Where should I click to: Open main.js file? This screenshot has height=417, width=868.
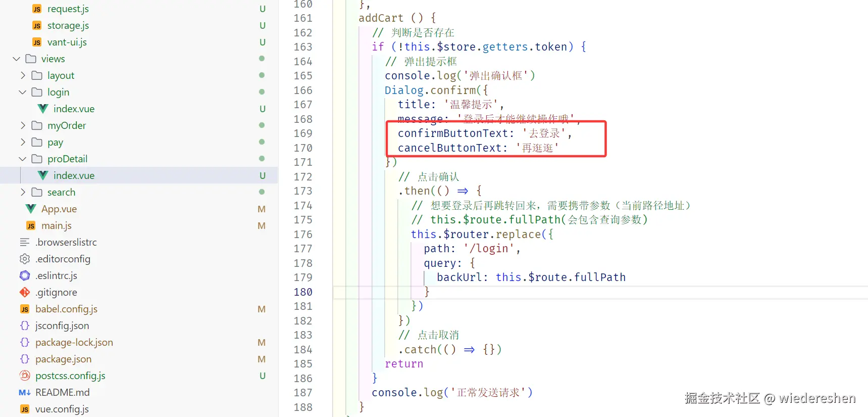pyautogui.click(x=57, y=226)
